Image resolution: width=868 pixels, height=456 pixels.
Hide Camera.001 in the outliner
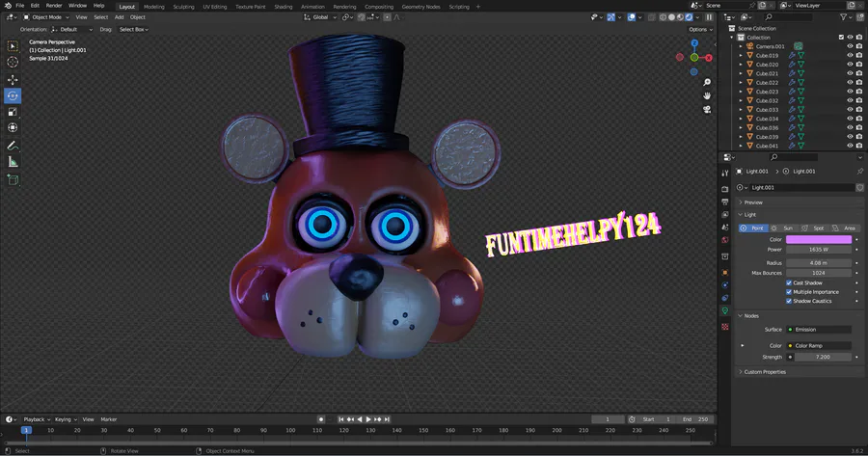coord(851,46)
